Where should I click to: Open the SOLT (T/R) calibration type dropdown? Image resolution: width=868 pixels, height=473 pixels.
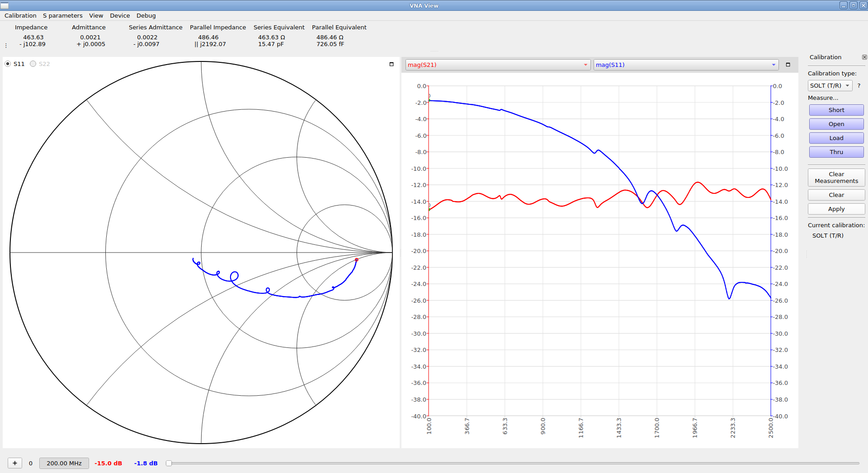(x=830, y=85)
